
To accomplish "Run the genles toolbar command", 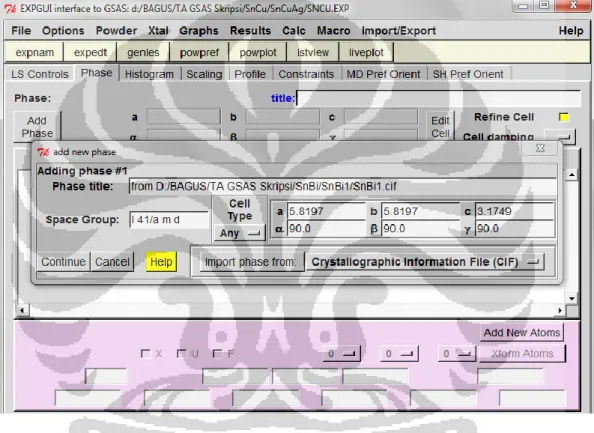I will (143, 52).
